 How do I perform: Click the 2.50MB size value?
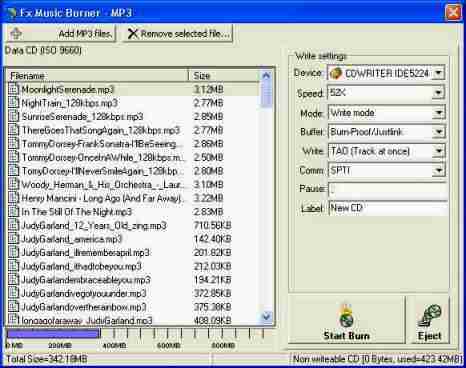click(208, 157)
